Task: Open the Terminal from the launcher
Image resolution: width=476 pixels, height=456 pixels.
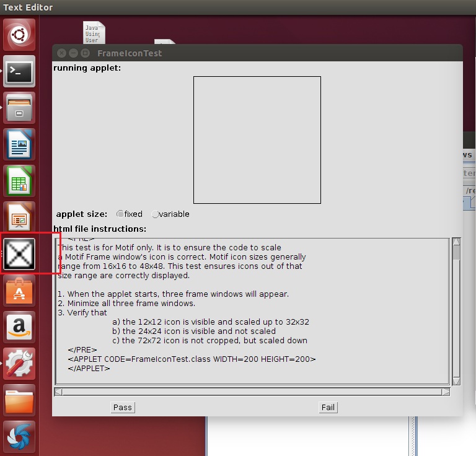Action: click(x=20, y=71)
